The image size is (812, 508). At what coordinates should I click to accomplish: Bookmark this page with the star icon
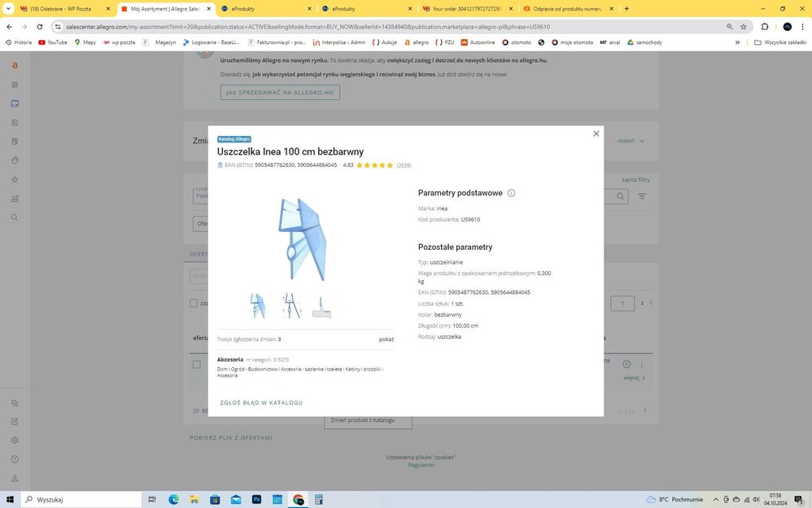click(x=743, y=26)
